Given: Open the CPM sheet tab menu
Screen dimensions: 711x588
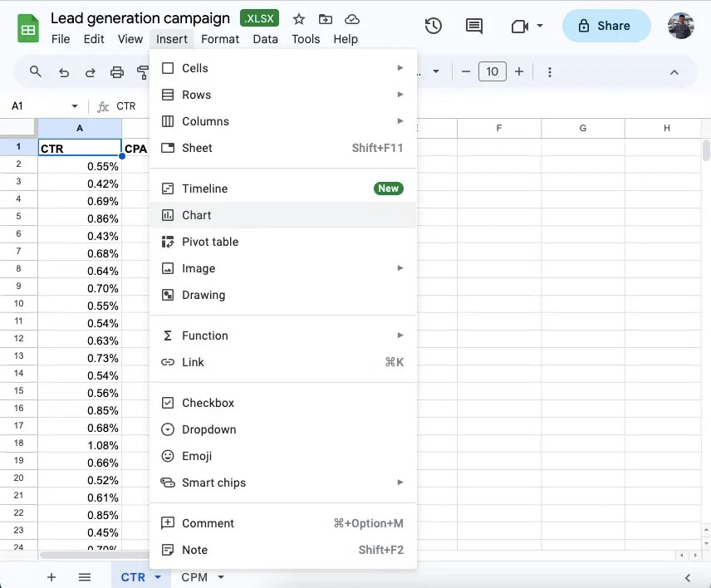Looking at the screenshot, I should (220, 576).
